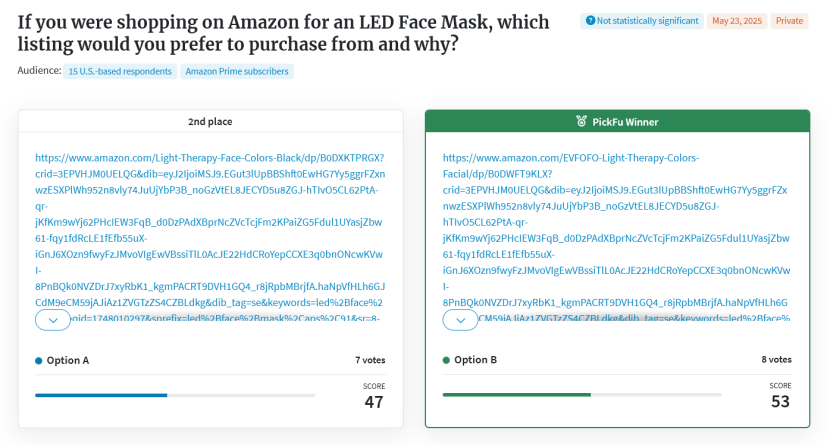Click the info icon beside Not statistically significant

pos(590,20)
